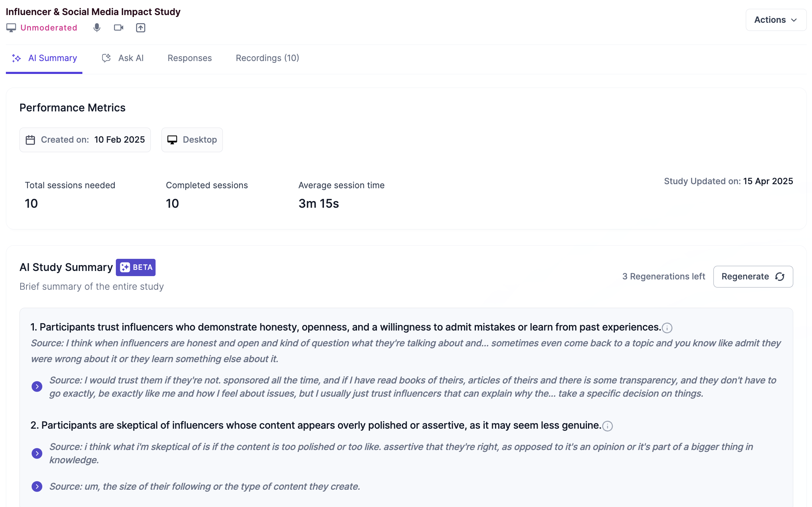
Task: Select the AI Summary tab
Action: tap(44, 58)
